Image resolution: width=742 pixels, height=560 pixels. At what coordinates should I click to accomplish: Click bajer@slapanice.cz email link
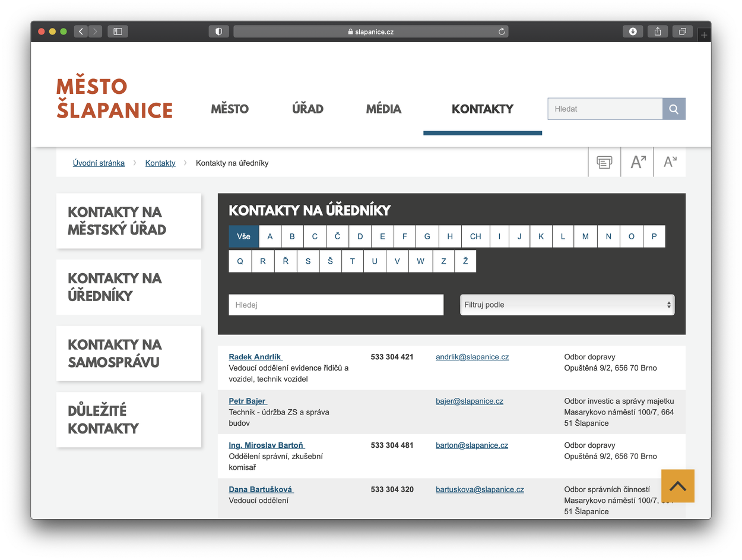pos(469,401)
